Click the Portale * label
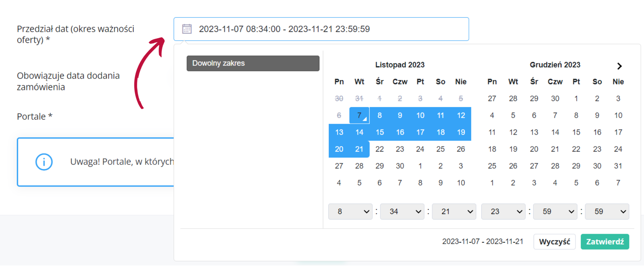 pos(35,116)
